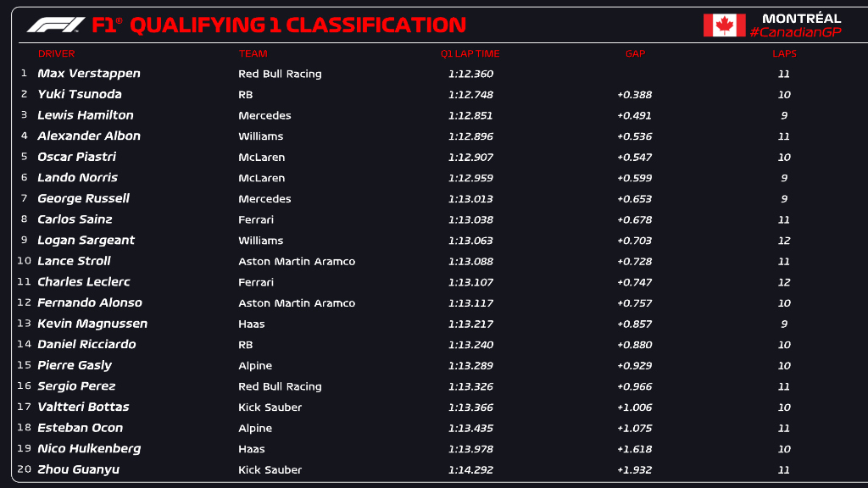Click Oscar Piastri driver name
This screenshot has height=488, width=868.
(x=76, y=157)
